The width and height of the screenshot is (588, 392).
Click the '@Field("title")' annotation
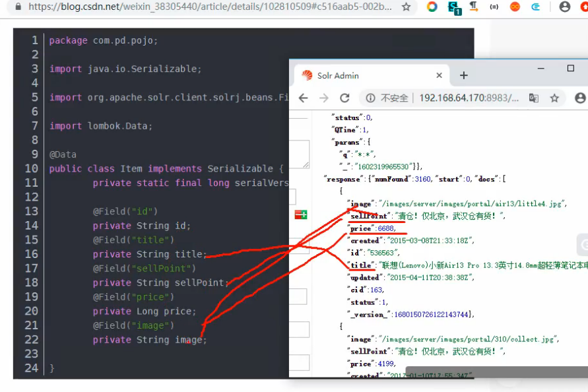tap(133, 240)
